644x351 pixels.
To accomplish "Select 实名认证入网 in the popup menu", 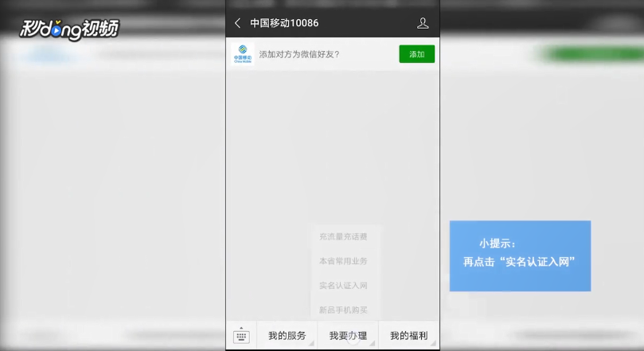I will tap(343, 286).
